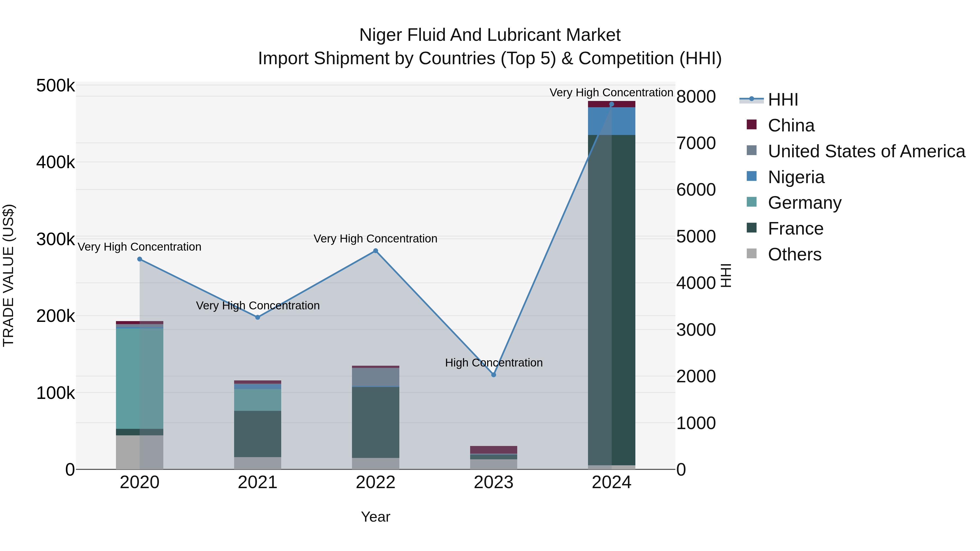The height and width of the screenshot is (551, 980).
Task: Click the HHI line marker icon in legend
Action: [x=752, y=99]
